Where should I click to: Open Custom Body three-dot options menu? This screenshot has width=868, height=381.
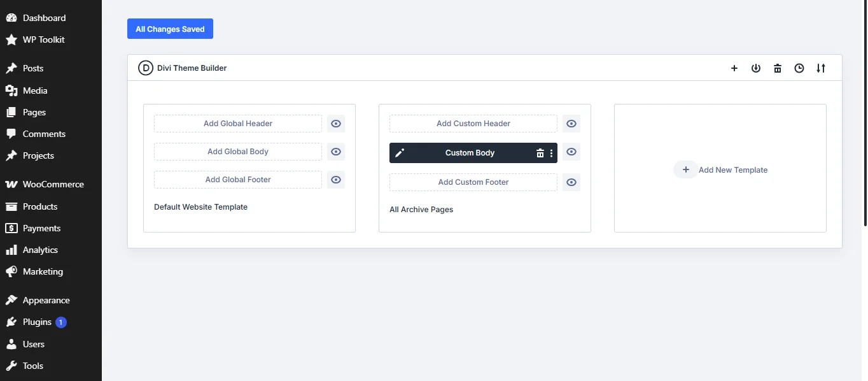point(551,153)
